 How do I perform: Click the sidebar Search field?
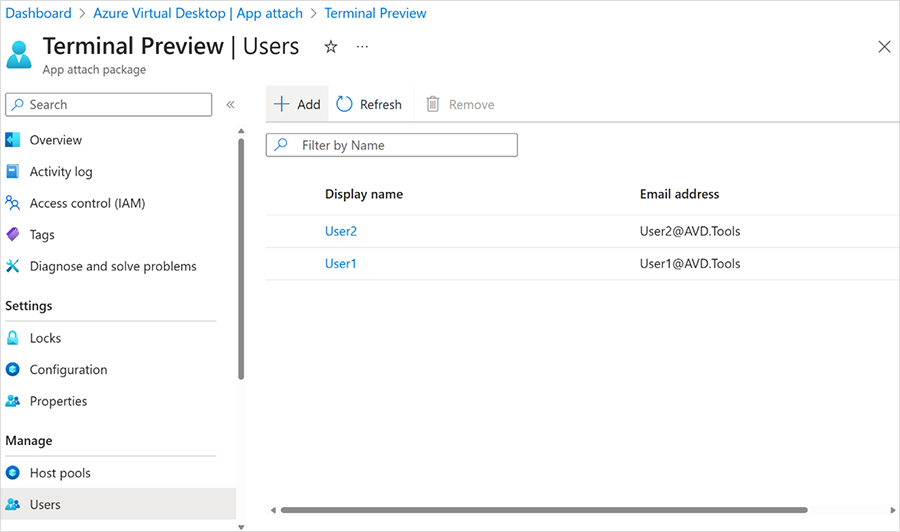pyautogui.click(x=108, y=104)
